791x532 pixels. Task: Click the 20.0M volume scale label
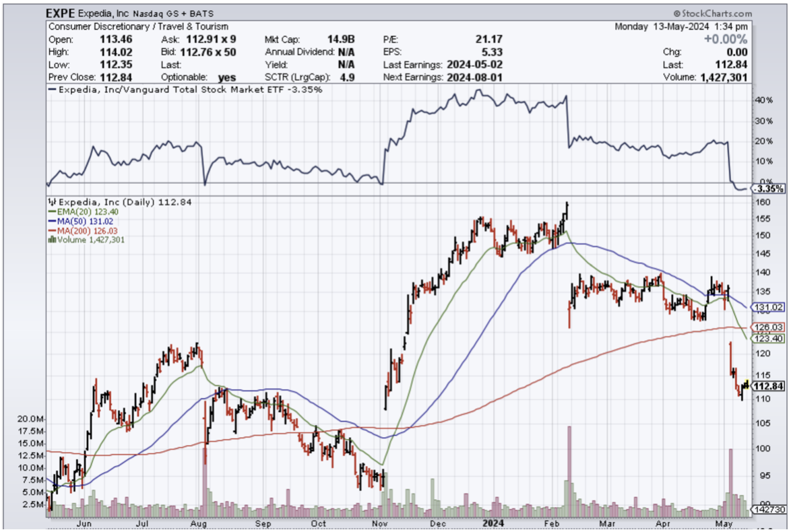coord(30,419)
